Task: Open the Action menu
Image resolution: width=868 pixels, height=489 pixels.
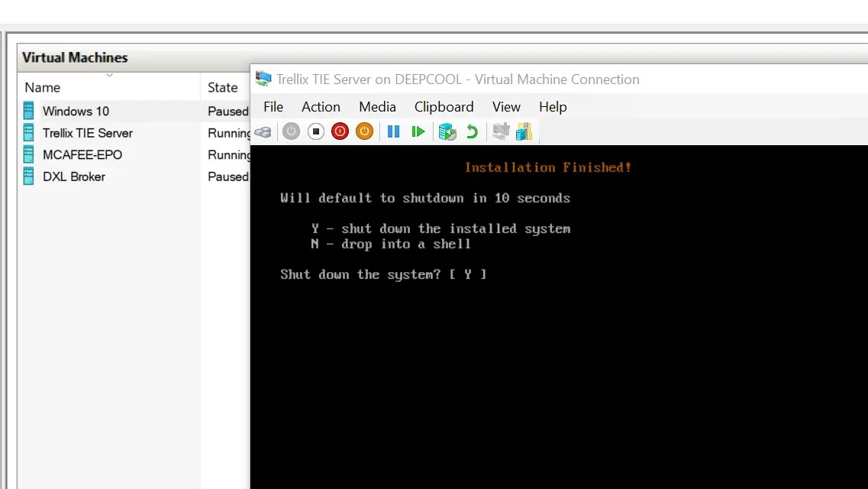Action: tap(321, 106)
